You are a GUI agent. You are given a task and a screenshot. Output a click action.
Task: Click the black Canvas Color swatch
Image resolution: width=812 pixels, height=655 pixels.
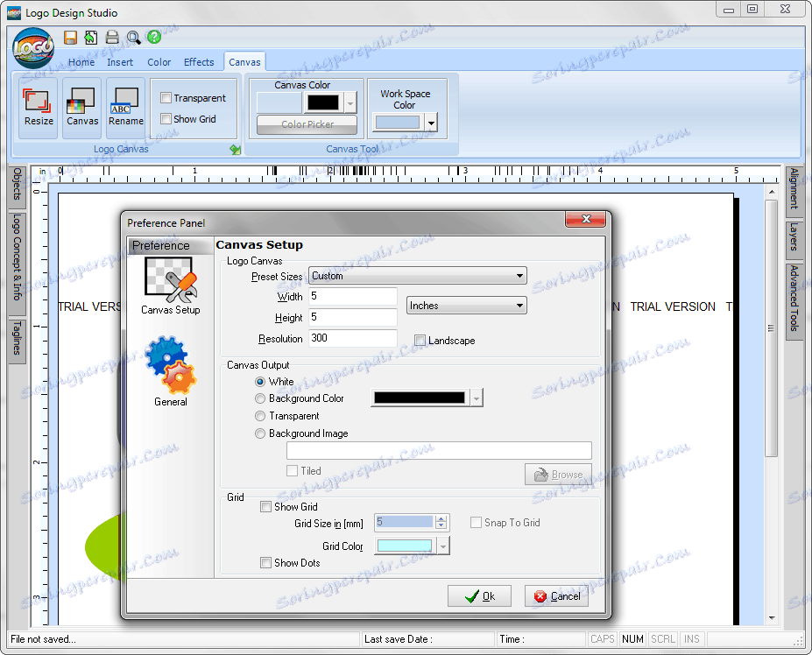(x=323, y=102)
